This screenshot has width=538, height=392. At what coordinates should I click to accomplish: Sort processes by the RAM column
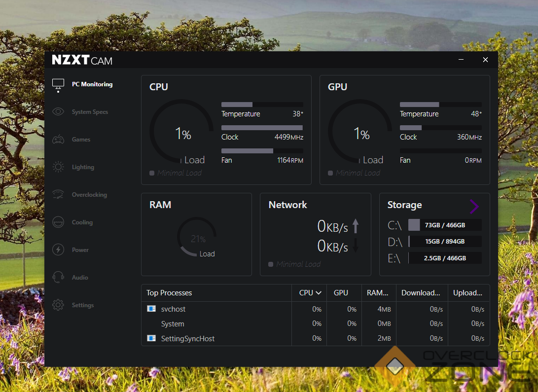tap(378, 293)
